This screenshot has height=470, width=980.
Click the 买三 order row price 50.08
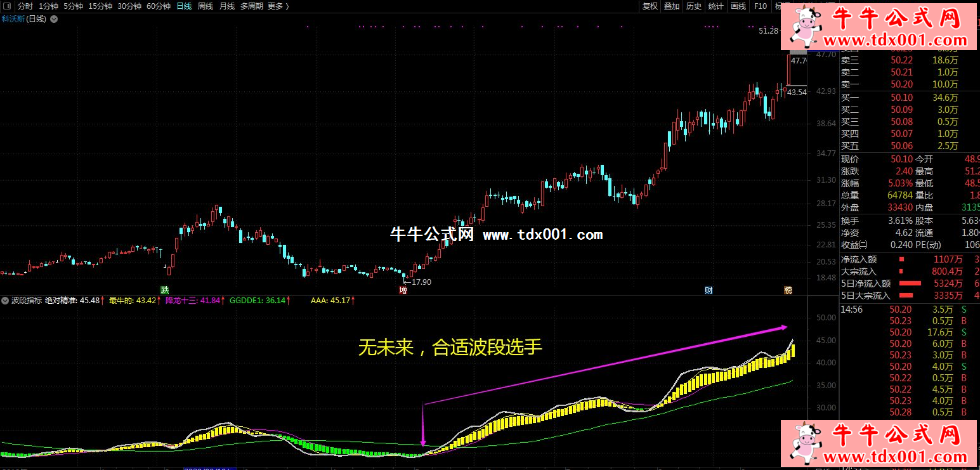(902, 122)
